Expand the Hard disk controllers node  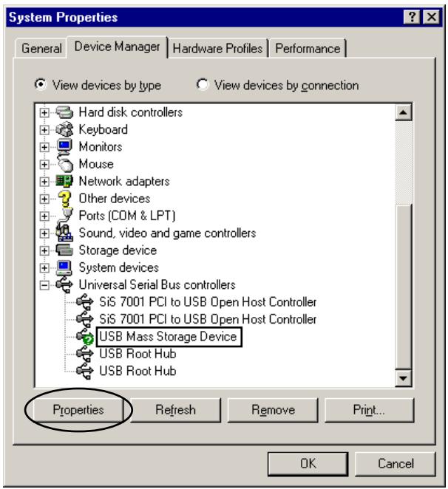[x=44, y=112]
